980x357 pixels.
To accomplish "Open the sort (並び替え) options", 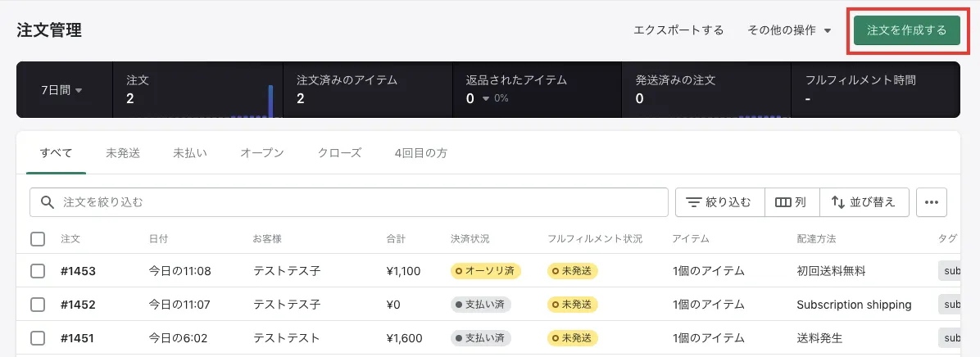I will click(x=863, y=202).
